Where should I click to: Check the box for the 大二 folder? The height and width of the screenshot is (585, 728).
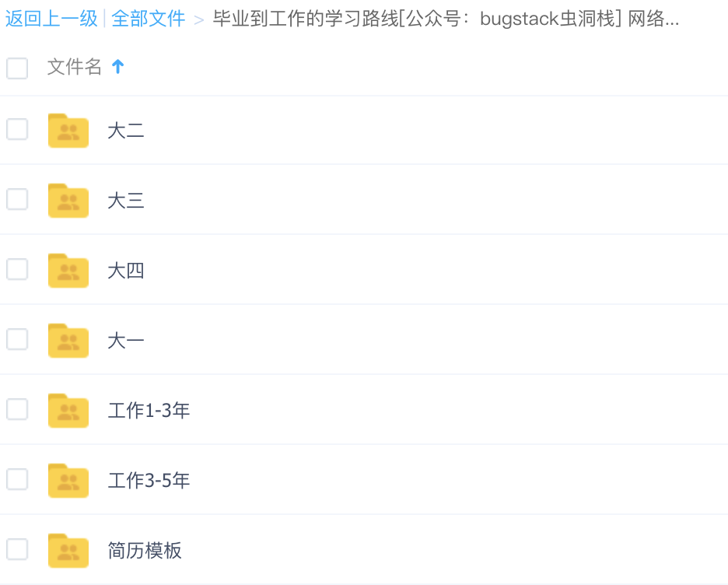17,129
